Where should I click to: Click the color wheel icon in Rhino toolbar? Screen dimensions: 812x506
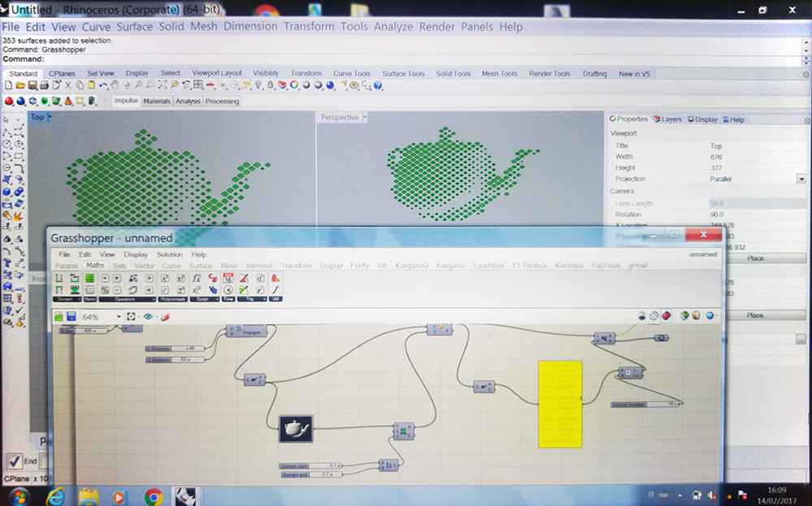point(294,85)
